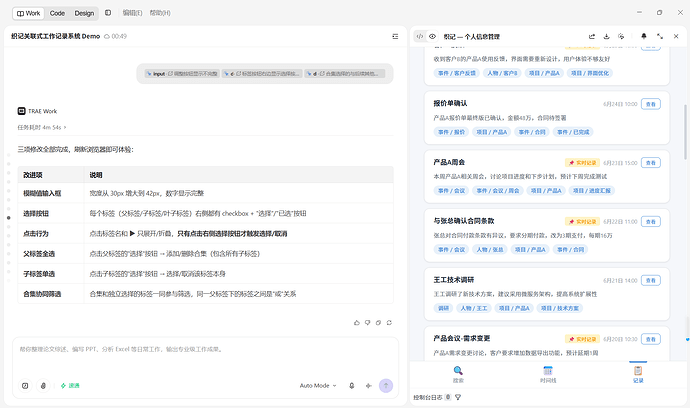Click 查看 on the 产品A周会 card

(651, 163)
